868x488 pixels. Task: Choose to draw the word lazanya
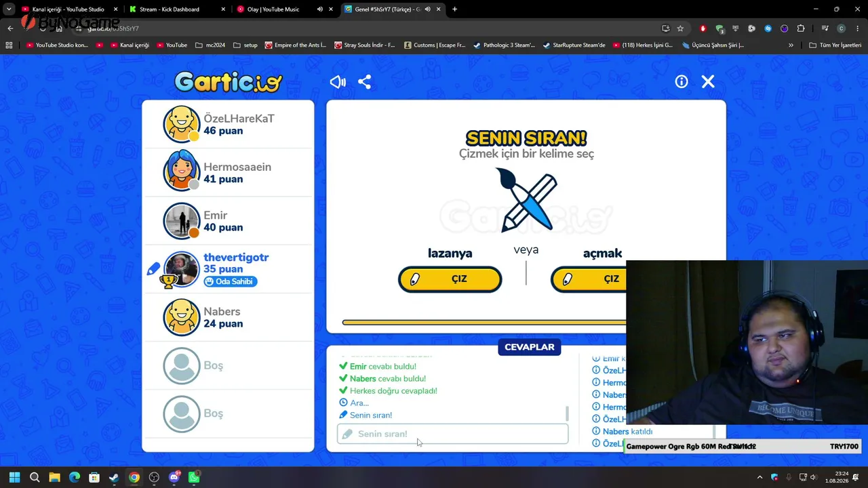(450, 279)
